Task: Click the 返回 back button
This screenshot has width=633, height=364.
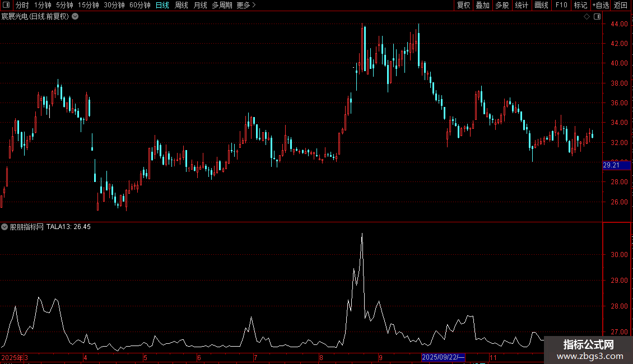Action: [621, 5]
